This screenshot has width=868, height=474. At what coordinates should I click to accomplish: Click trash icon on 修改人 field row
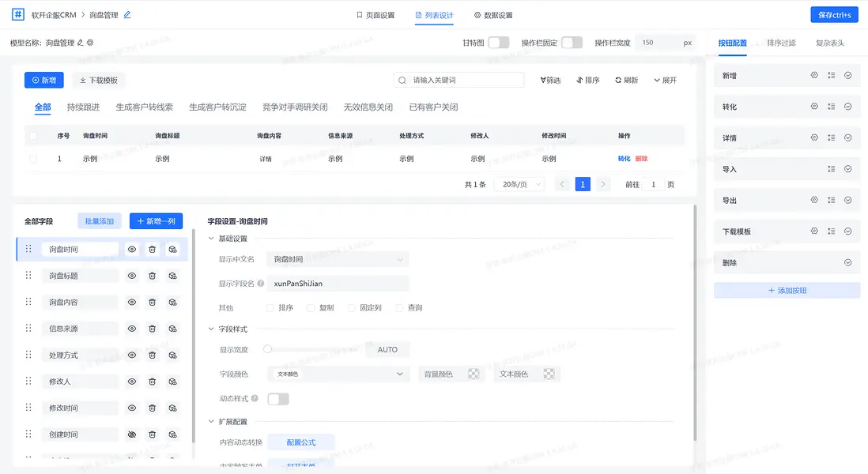pos(153,382)
